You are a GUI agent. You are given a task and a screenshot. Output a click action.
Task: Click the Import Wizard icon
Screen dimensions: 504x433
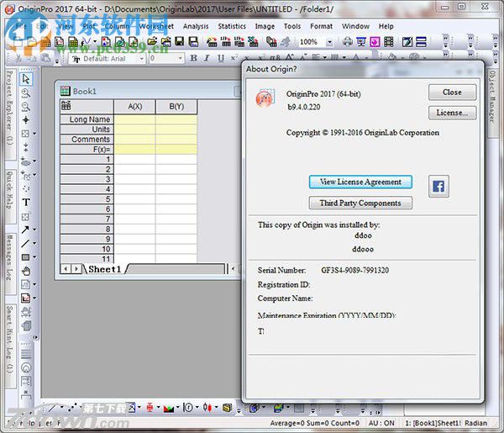[212, 41]
